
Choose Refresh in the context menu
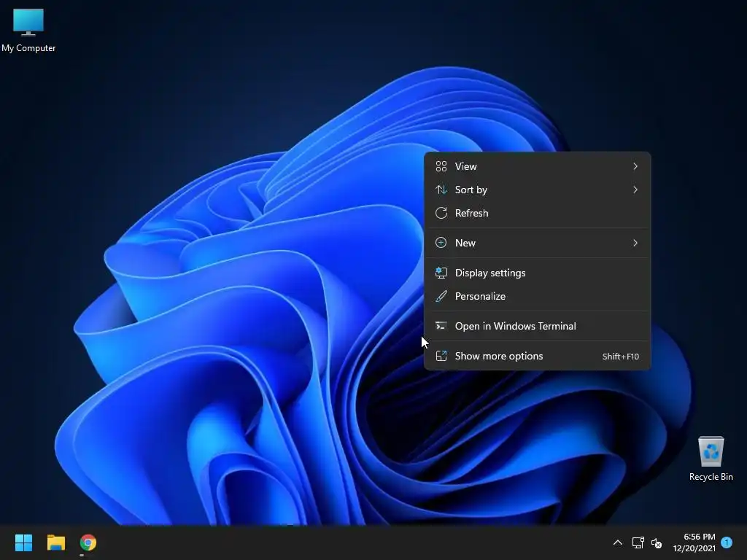coord(537,213)
